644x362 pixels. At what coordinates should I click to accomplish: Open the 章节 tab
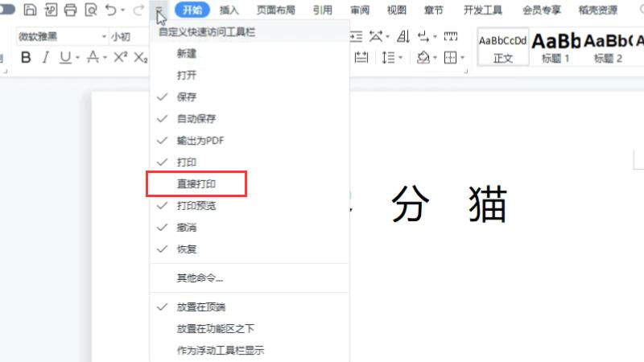click(434, 10)
